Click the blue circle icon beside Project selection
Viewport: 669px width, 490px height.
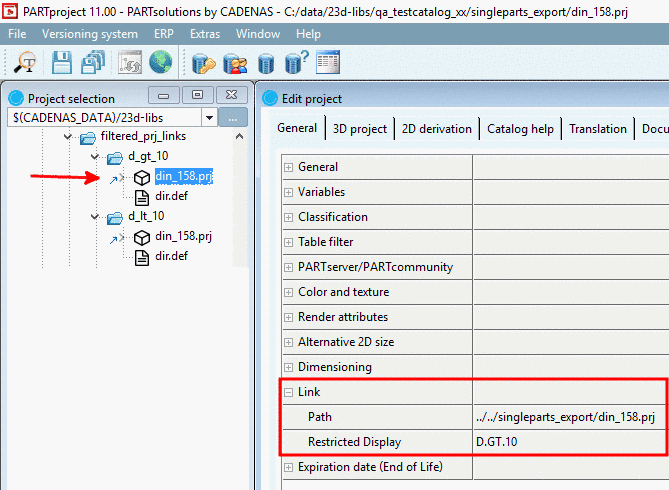[16, 98]
